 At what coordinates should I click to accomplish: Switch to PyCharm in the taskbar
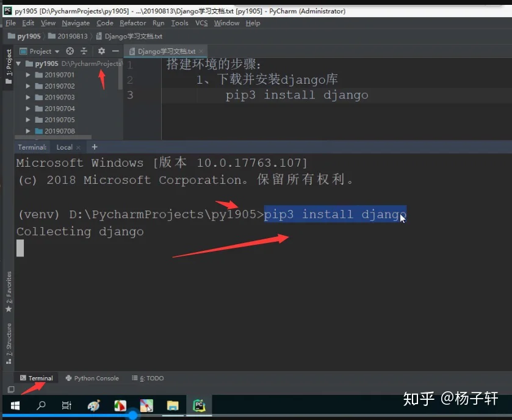[199, 405]
